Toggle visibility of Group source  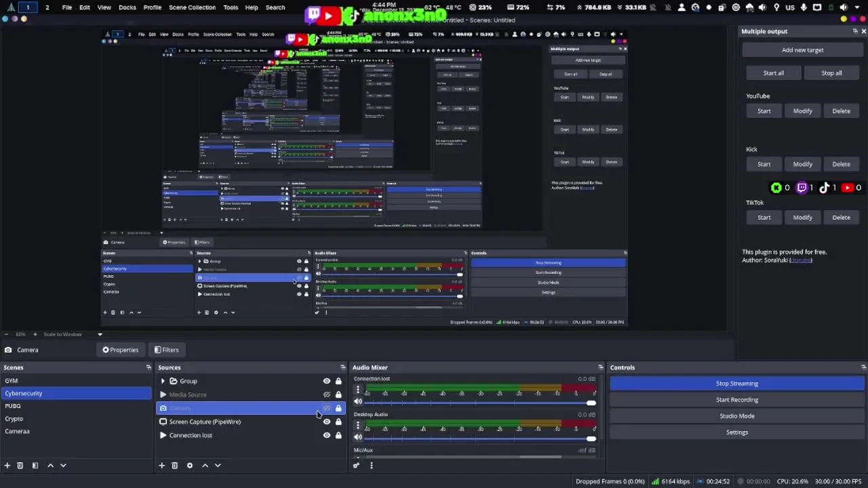[x=327, y=381]
